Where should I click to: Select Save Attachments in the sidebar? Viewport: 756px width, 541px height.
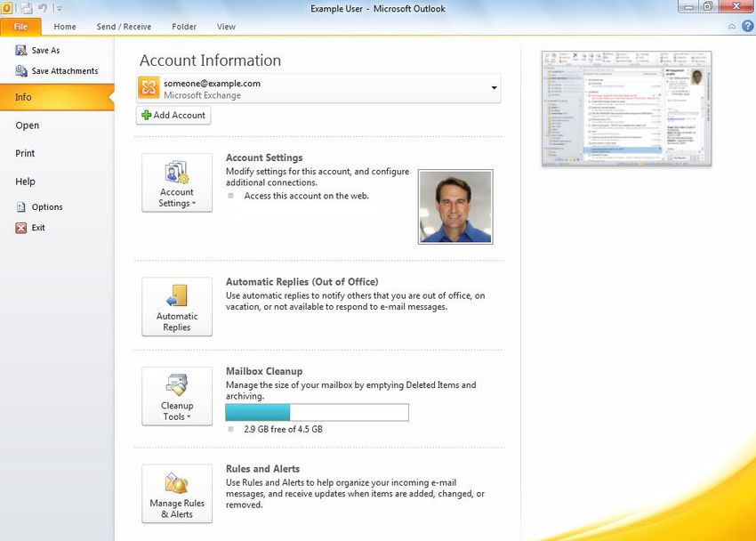(56, 71)
